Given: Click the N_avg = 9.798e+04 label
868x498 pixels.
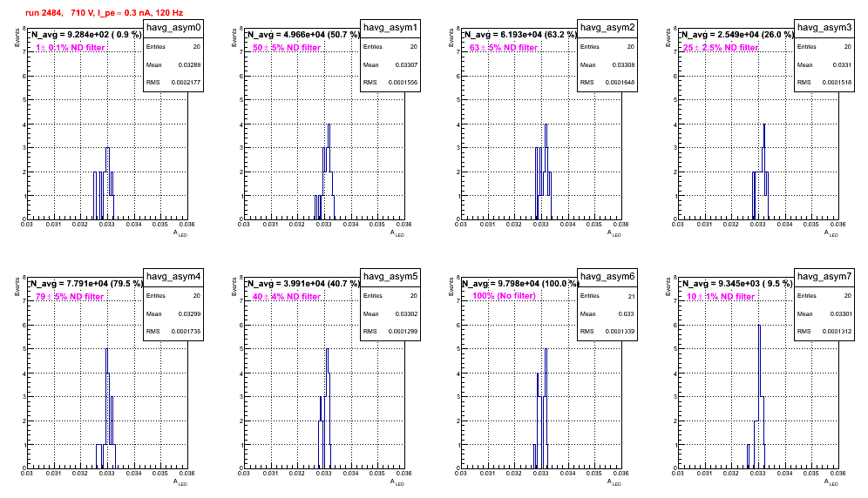Looking at the screenshot, I should click(520, 283).
